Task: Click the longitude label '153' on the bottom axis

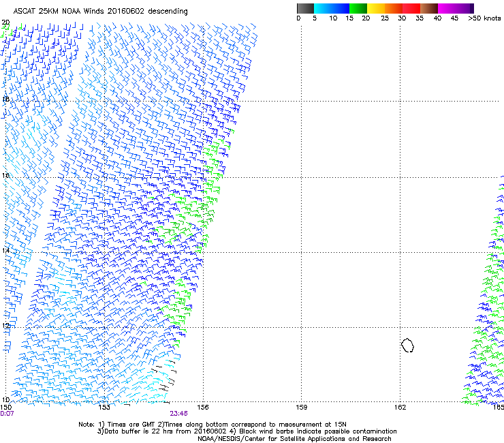Action: coord(104,408)
